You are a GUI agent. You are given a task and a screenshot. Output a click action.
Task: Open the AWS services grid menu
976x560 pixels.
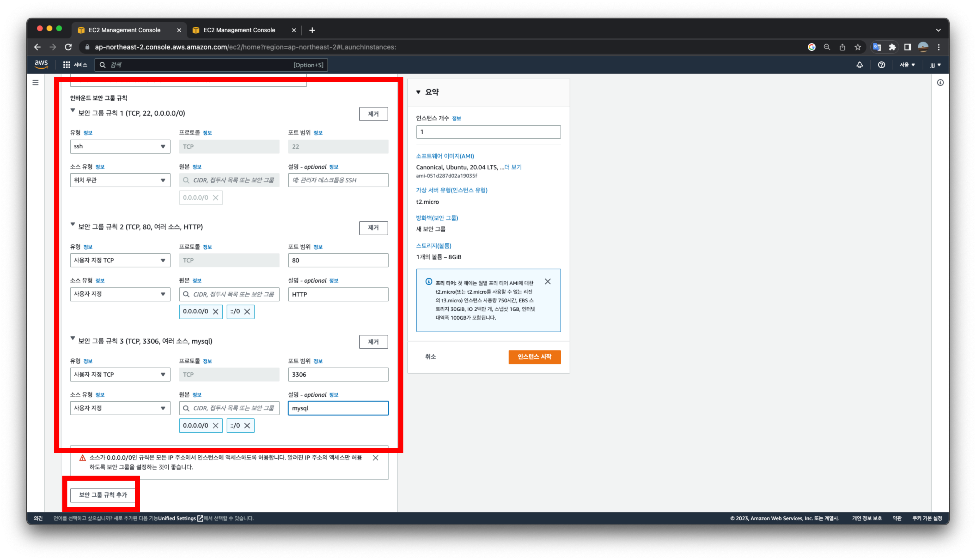click(67, 65)
